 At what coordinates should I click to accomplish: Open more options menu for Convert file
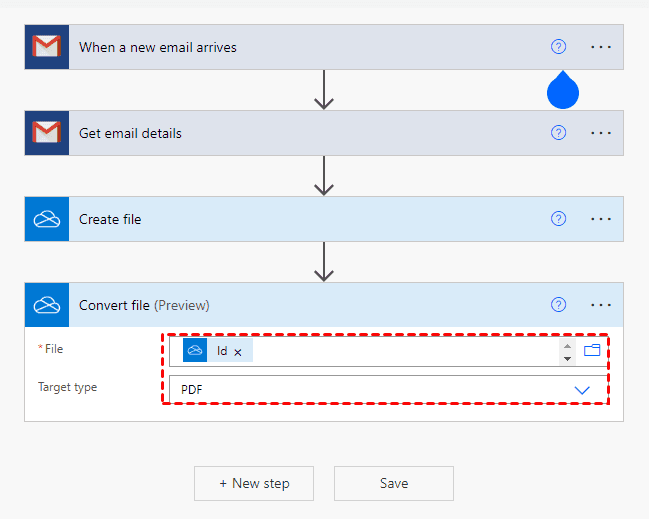601,305
